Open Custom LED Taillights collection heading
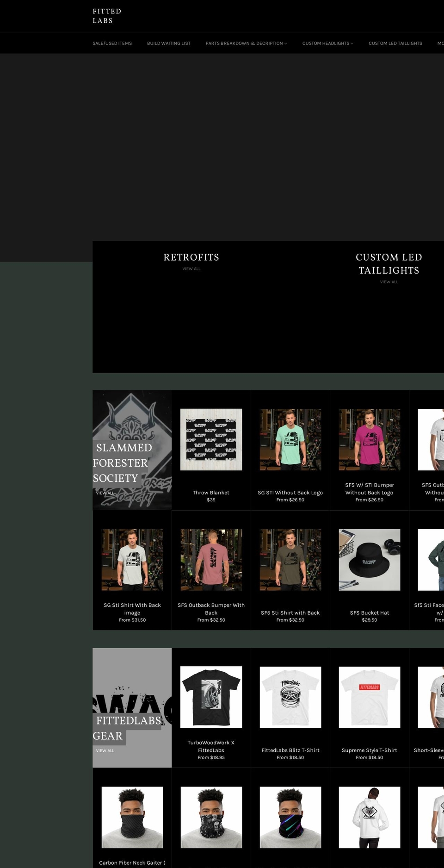Screen dimensions: 444x868 (x=389, y=264)
